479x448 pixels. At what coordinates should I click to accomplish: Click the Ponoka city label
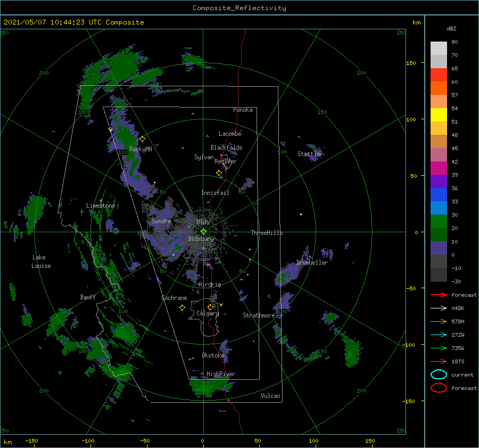click(243, 110)
